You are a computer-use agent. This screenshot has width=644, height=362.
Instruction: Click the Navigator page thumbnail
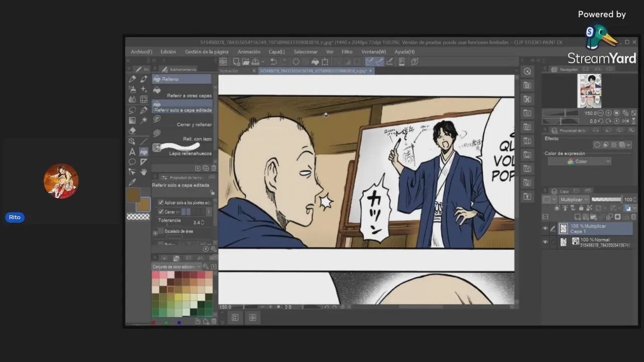pos(589,90)
